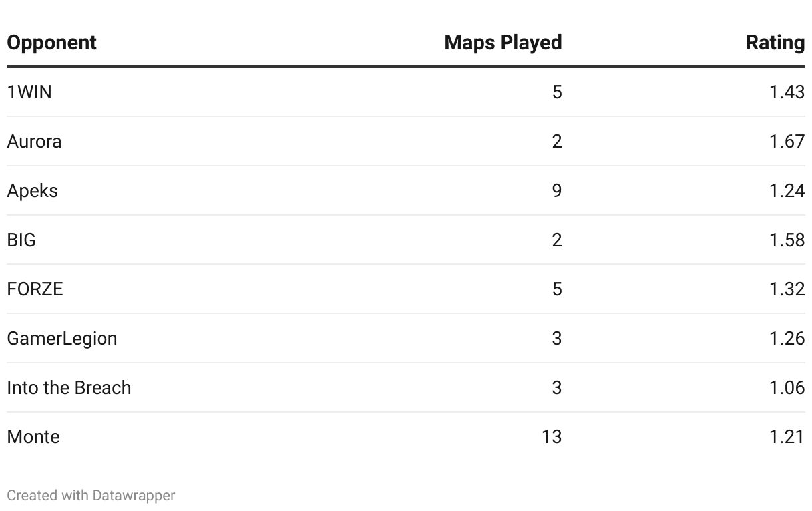
Task: Click the Apeks opponent name
Action: [32, 190]
